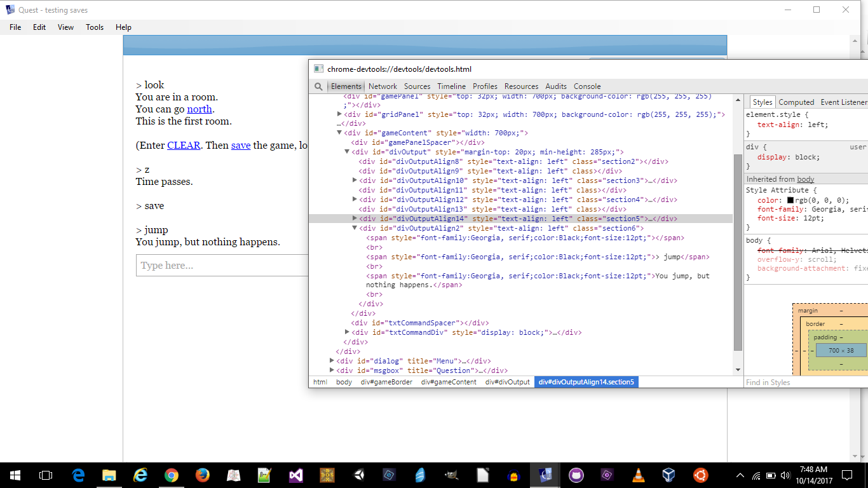Open the Windows Start menu
Image resolution: width=868 pixels, height=488 pixels.
point(15,475)
